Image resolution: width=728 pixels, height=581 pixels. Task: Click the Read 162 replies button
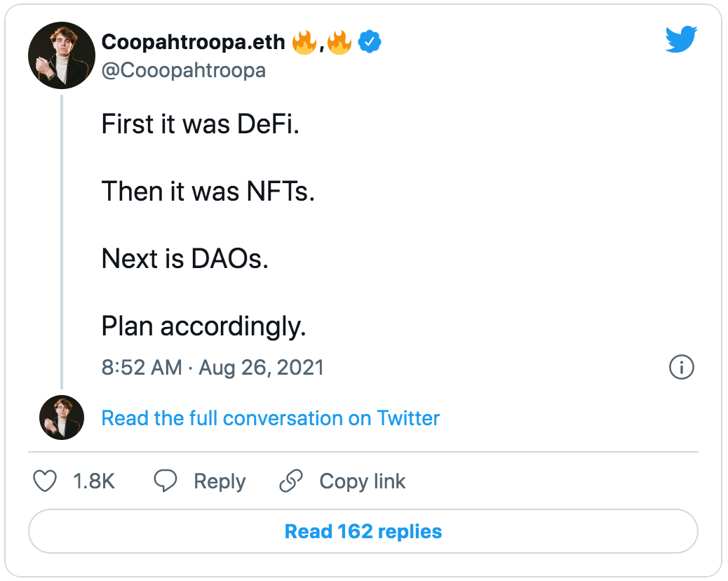pyautogui.click(x=363, y=531)
